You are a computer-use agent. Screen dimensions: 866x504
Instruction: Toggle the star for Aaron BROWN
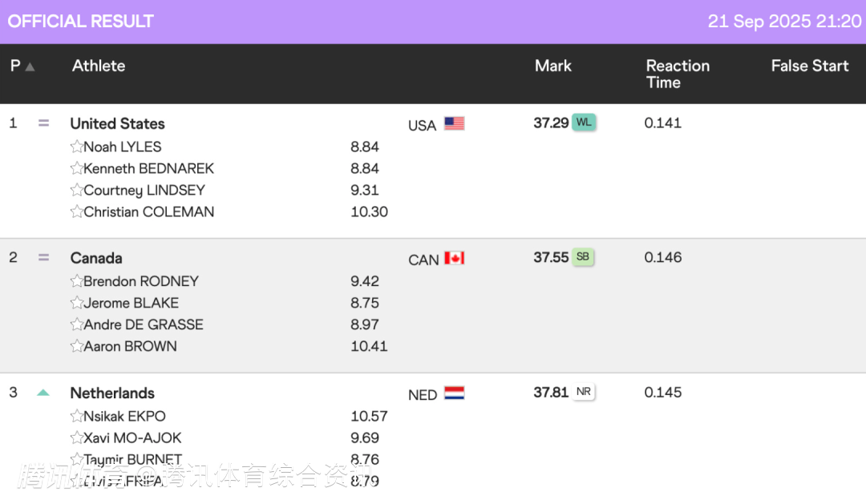[x=77, y=346]
